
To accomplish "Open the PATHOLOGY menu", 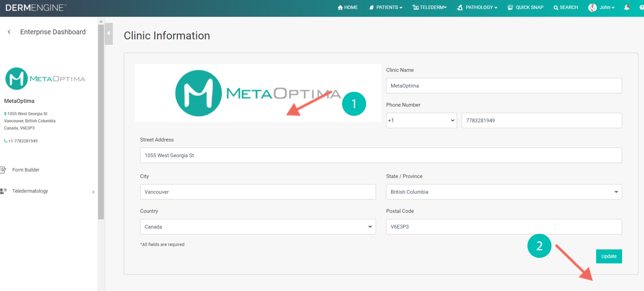I will pos(477,7).
